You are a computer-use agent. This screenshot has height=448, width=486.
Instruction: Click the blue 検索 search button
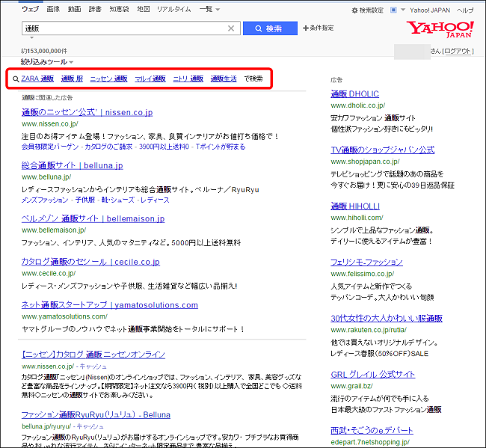coord(270,28)
